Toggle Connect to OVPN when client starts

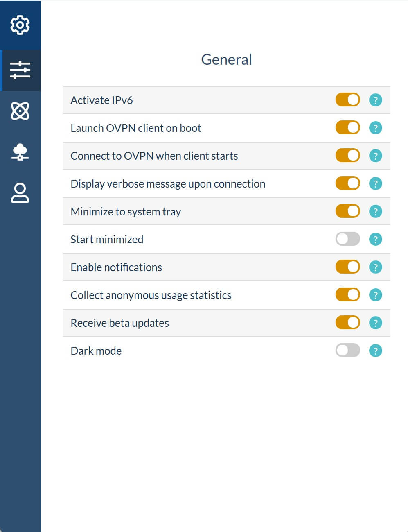tap(348, 155)
